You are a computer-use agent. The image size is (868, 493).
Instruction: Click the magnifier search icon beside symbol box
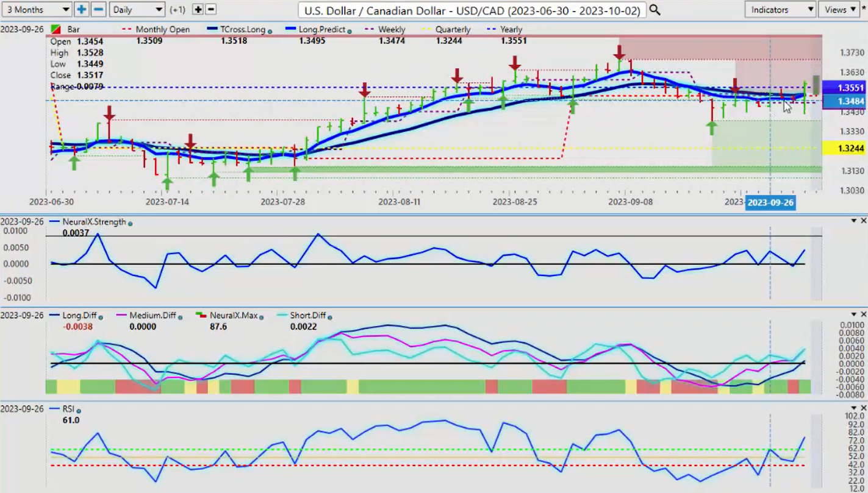click(x=655, y=9)
